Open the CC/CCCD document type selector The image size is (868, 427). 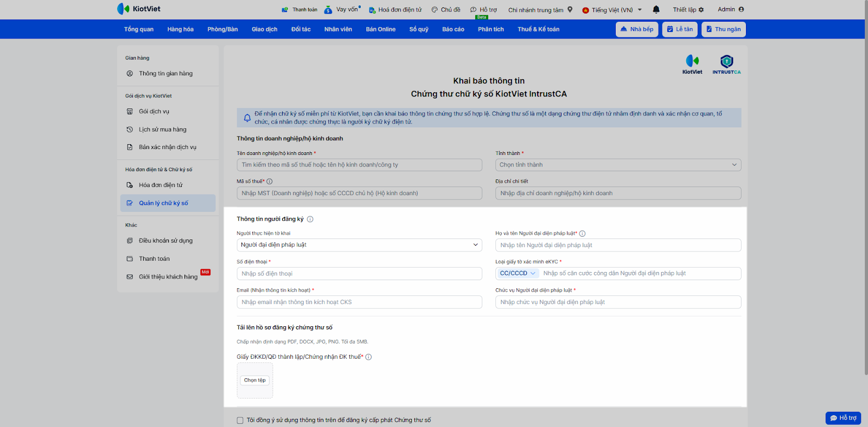pos(517,274)
